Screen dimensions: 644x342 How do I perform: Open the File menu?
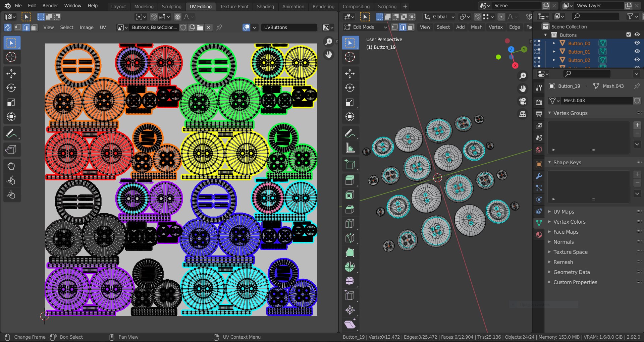click(18, 6)
